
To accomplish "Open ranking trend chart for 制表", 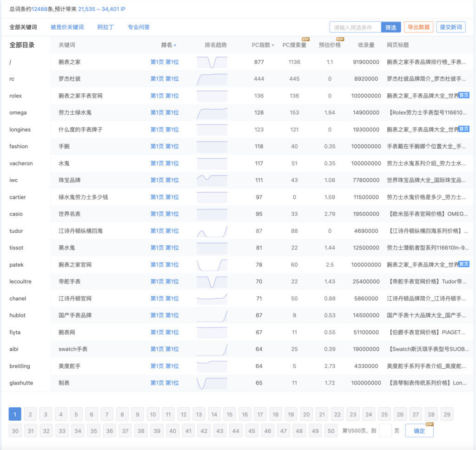I will [212, 383].
